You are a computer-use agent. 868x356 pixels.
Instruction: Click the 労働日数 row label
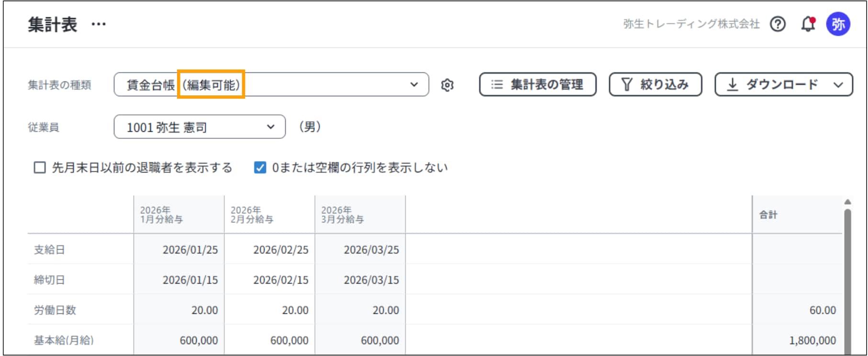pos(55,310)
